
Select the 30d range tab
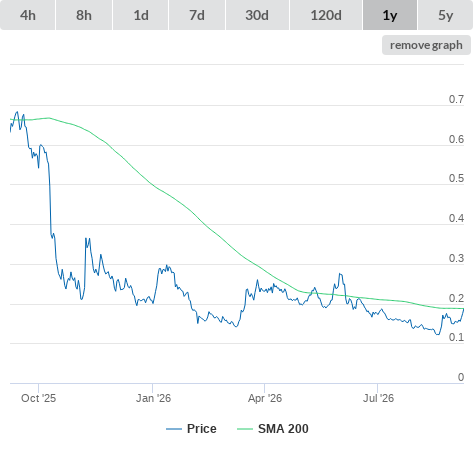tap(257, 15)
